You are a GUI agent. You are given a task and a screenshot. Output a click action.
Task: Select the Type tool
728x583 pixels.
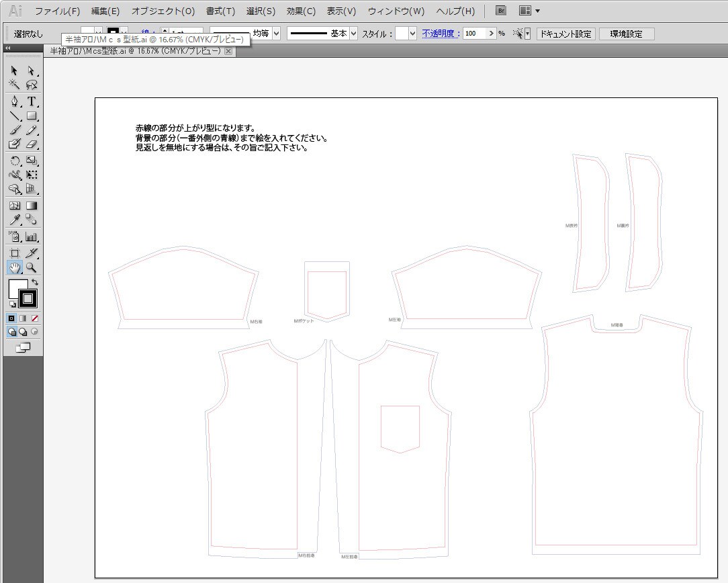(31, 101)
